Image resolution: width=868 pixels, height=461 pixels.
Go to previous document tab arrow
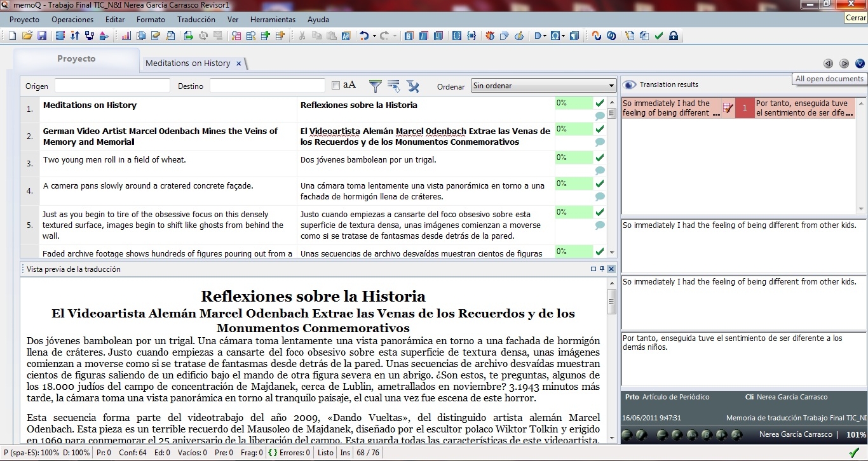tap(828, 63)
